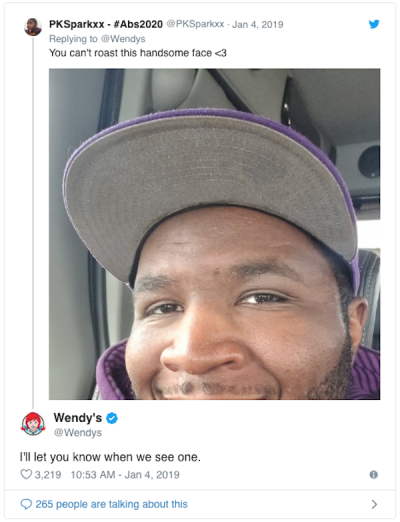Click the reply text about the handsome face
Viewport: 400px width, 522px height.
(138, 53)
